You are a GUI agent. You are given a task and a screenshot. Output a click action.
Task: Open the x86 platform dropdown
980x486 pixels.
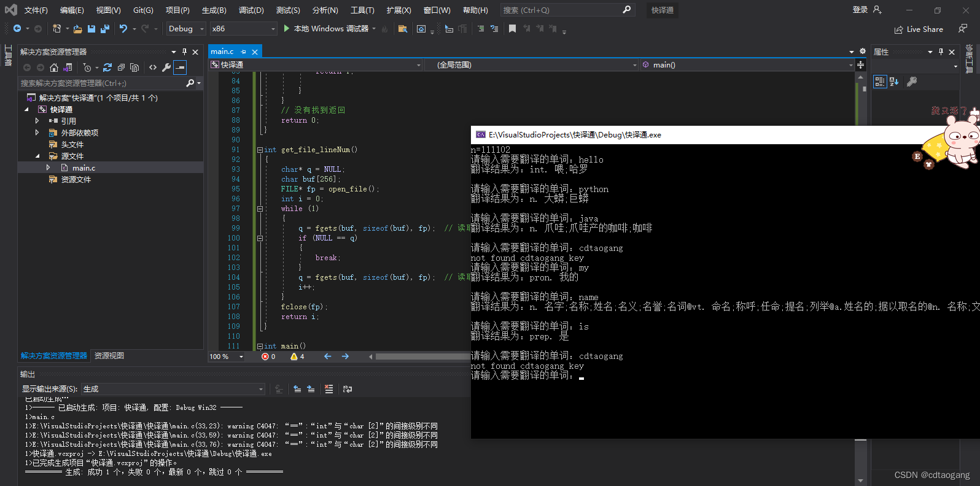coord(244,29)
